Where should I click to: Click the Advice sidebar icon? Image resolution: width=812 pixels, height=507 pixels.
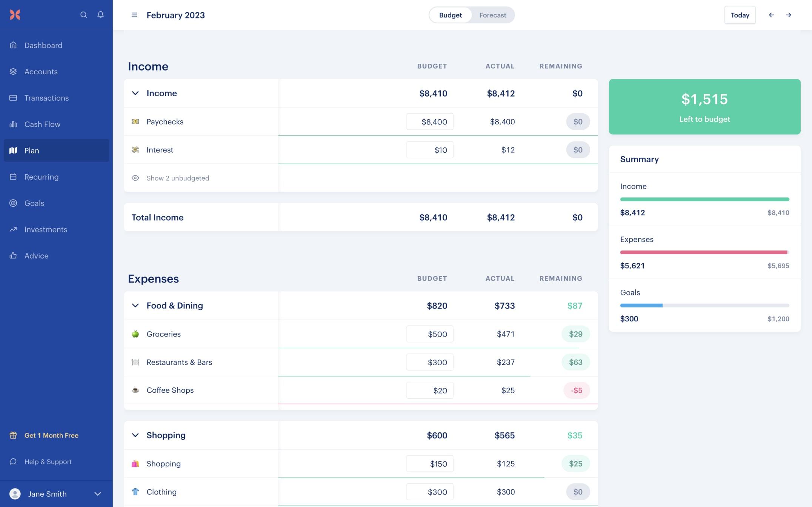click(14, 256)
